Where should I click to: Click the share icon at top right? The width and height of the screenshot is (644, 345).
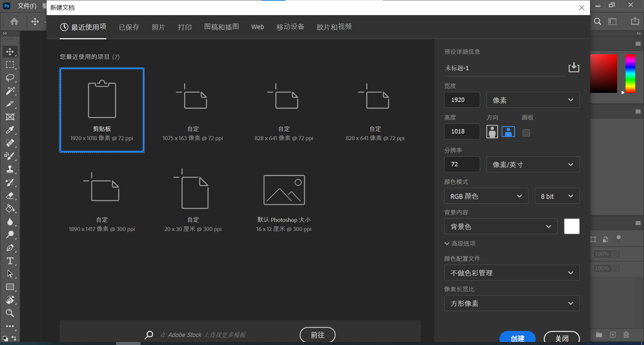[x=635, y=21]
